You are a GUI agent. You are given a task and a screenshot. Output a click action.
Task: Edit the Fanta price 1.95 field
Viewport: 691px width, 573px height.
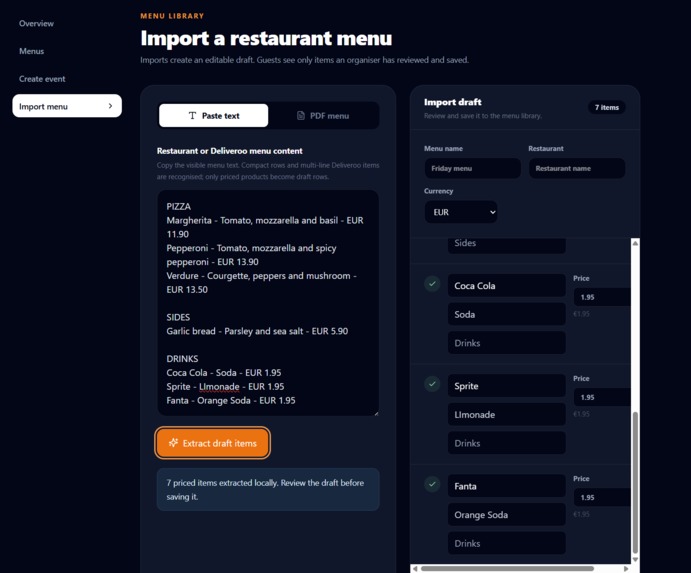click(602, 497)
